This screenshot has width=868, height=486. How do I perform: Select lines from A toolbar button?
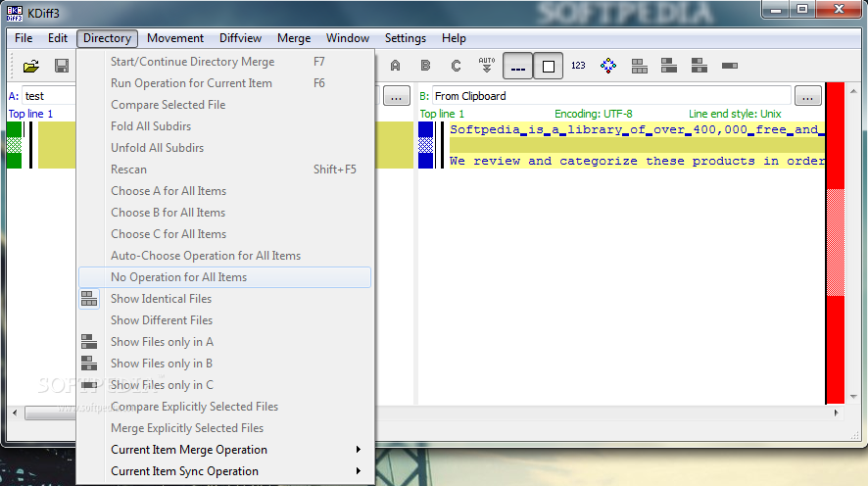395,66
